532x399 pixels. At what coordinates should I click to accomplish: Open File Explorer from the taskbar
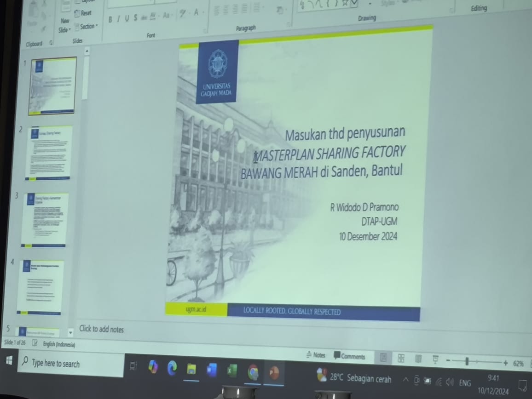191,369
